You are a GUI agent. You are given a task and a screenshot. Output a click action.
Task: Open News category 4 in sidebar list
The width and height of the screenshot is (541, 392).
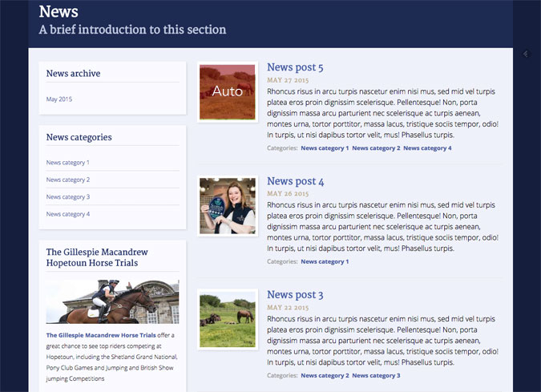(x=68, y=214)
